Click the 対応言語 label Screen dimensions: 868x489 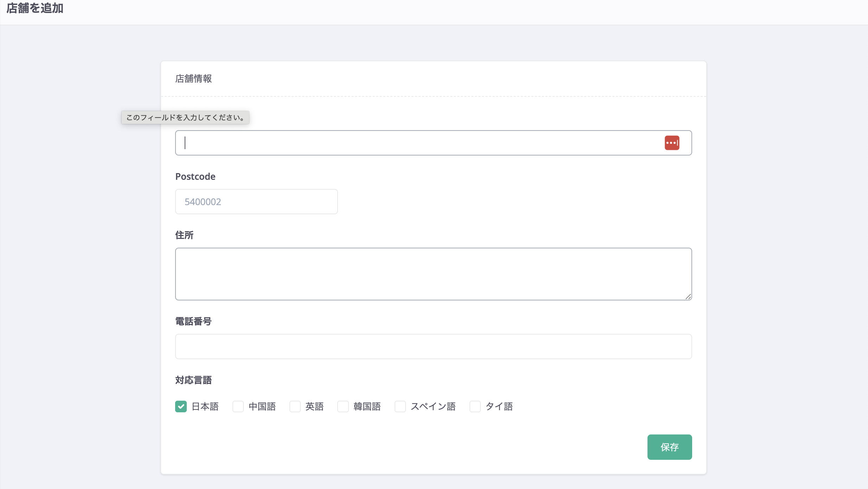coord(193,380)
